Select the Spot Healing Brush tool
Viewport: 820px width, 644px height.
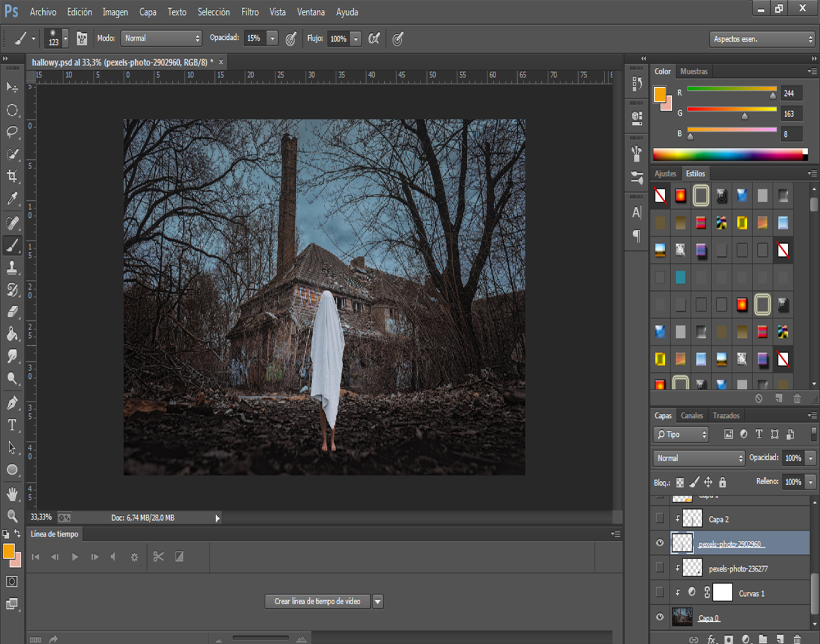[12, 223]
